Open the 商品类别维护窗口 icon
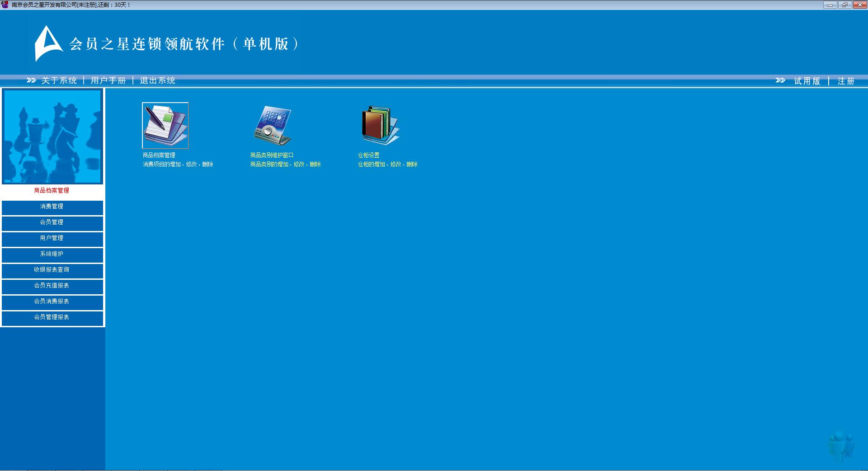868x471 pixels. [x=273, y=126]
